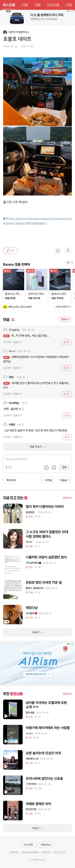Viewport: 75px width, 868px height.
Task: Open the three-dot menu beside the author name
Action: pyautogui.click(x=71, y=33)
